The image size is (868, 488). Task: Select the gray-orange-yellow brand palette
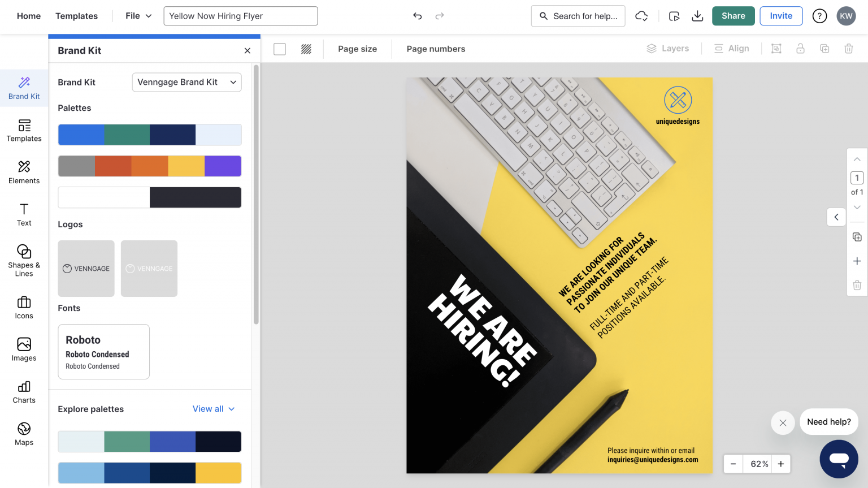click(149, 166)
